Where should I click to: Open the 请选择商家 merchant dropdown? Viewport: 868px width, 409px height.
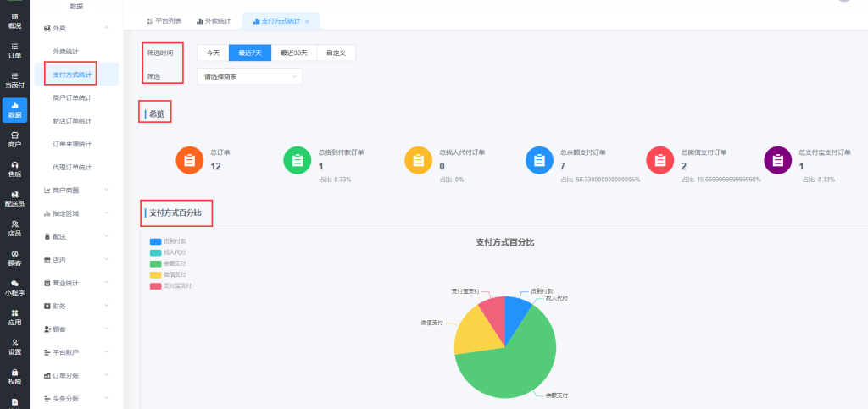click(249, 76)
